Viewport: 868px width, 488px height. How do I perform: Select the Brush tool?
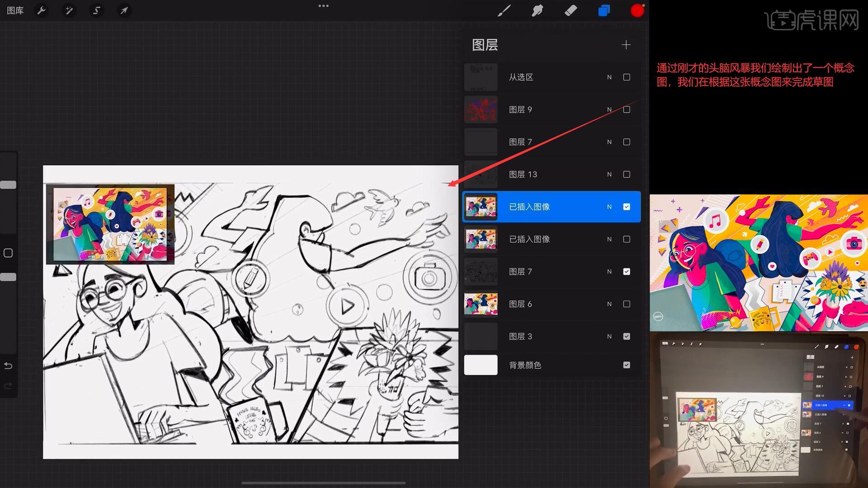504,10
